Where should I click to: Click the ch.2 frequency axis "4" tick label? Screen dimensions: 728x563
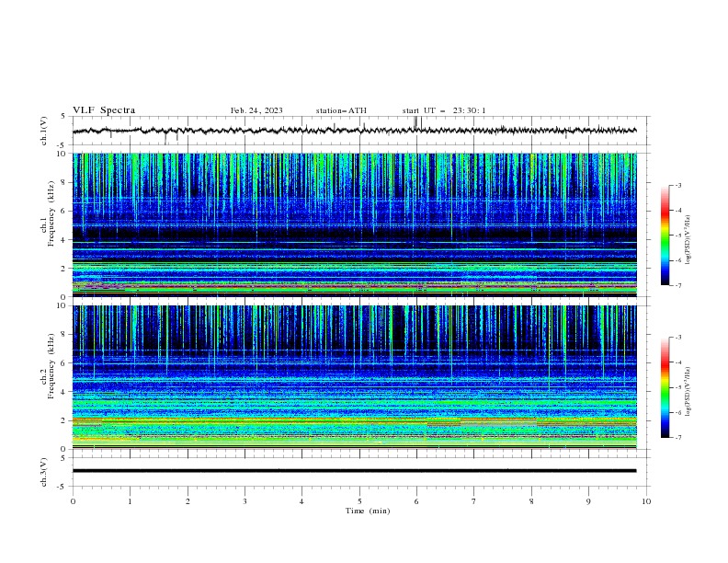click(x=64, y=392)
